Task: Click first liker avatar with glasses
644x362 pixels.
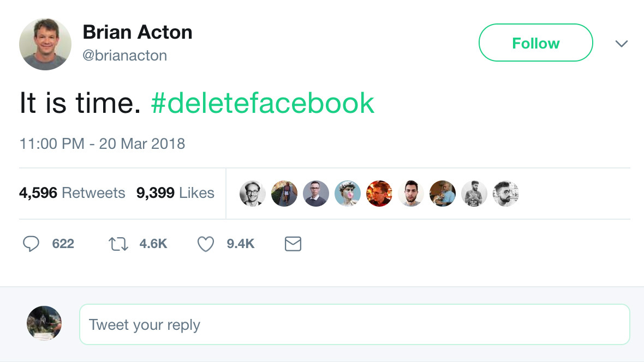Action: click(252, 194)
